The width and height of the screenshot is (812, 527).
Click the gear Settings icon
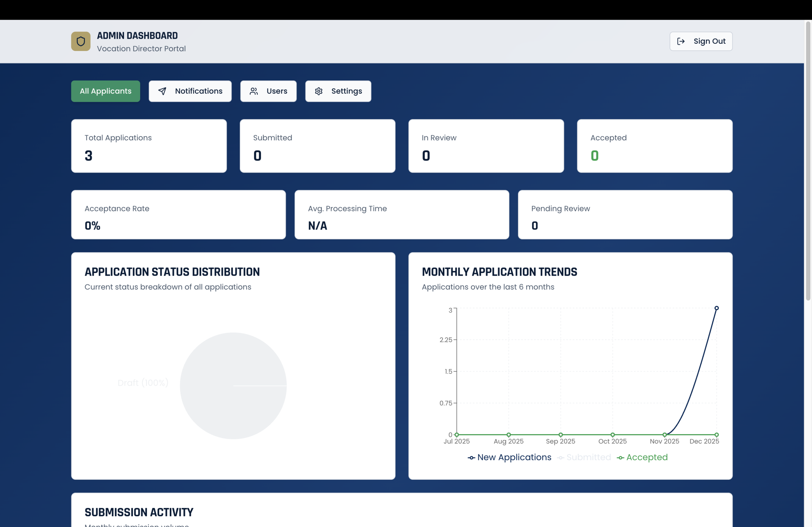[x=319, y=91]
